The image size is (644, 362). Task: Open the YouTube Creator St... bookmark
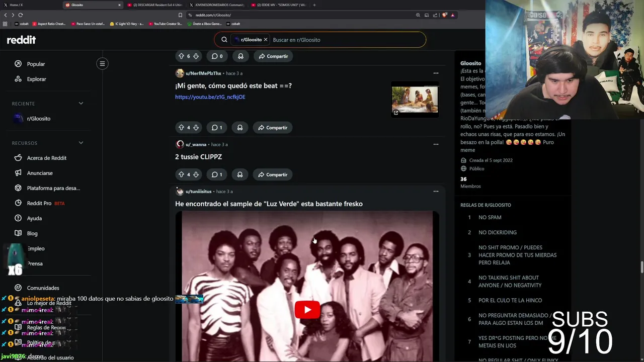click(x=166, y=24)
